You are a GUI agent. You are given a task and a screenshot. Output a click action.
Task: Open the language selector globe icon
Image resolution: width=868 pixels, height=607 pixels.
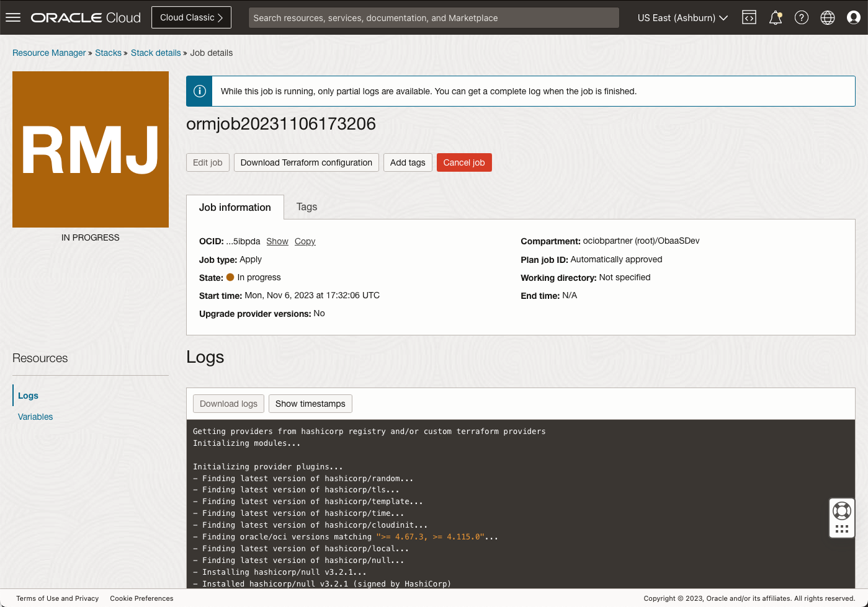coord(827,17)
